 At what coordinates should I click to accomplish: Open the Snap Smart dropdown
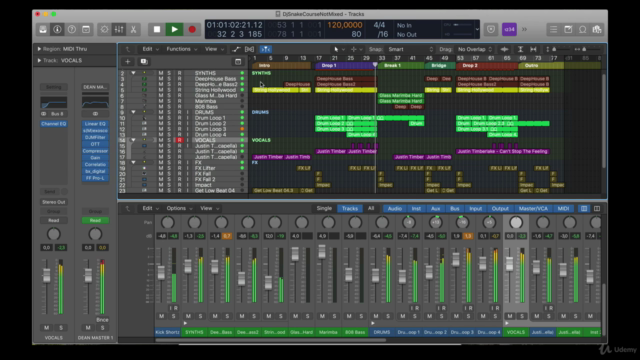pos(410,49)
